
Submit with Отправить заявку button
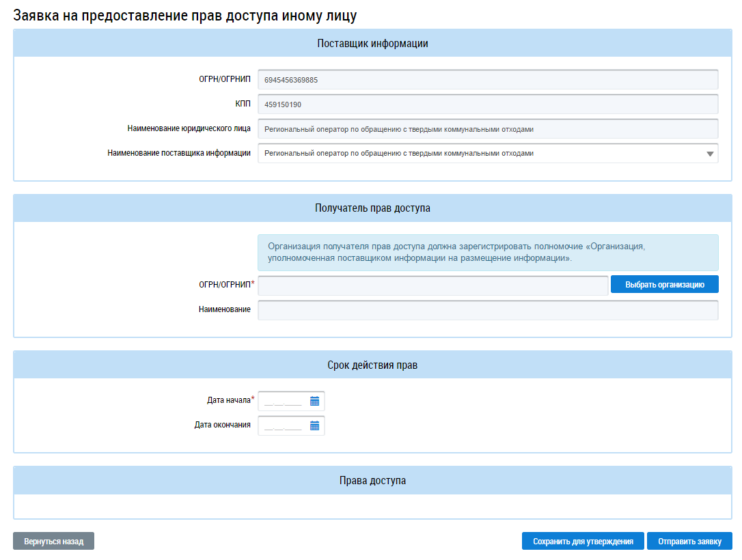click(x=689, y=542)
